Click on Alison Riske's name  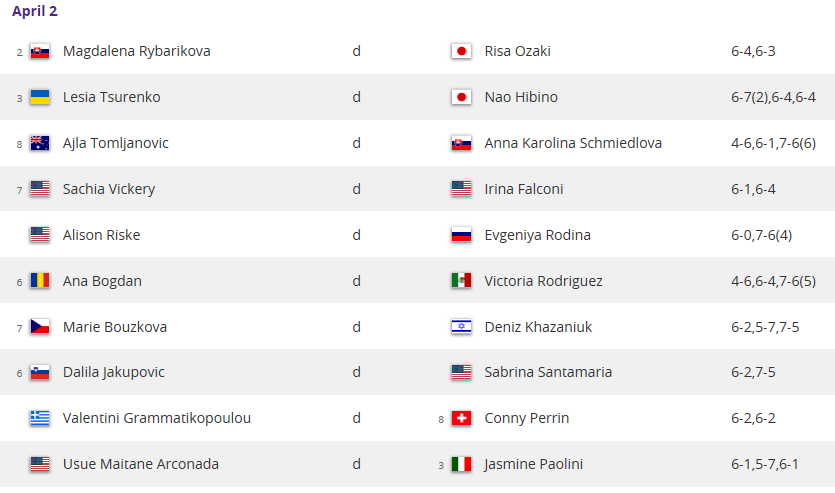click(x=101, y=235)
